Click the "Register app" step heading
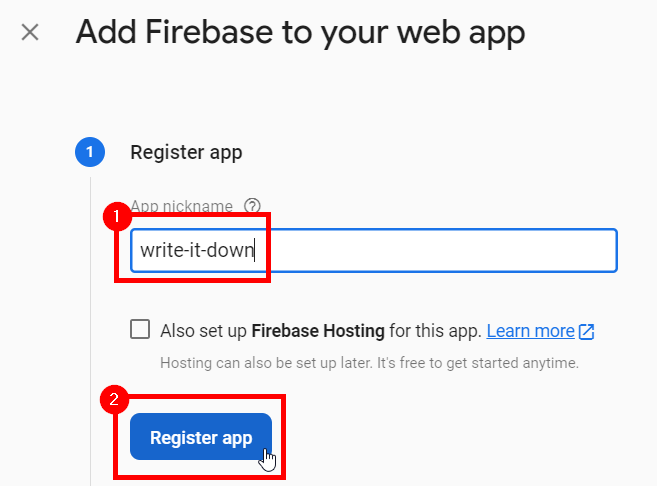The height and width of the screenshot is (486, 657). point(186,153)
